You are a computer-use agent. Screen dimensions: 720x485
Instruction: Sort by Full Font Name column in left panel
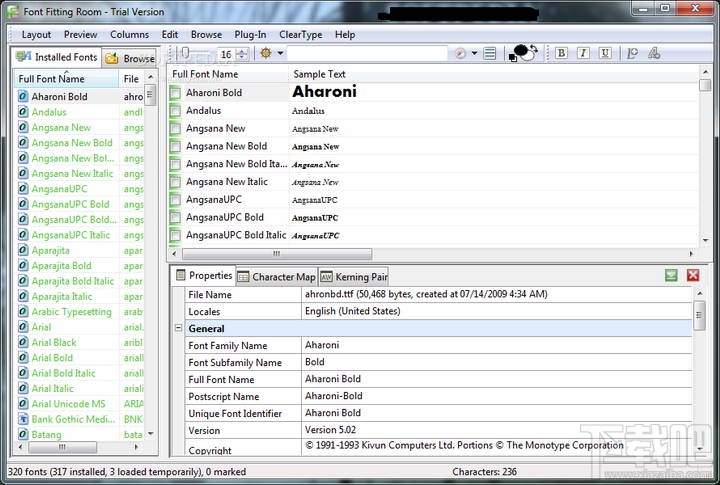click(x=67, y=79)
